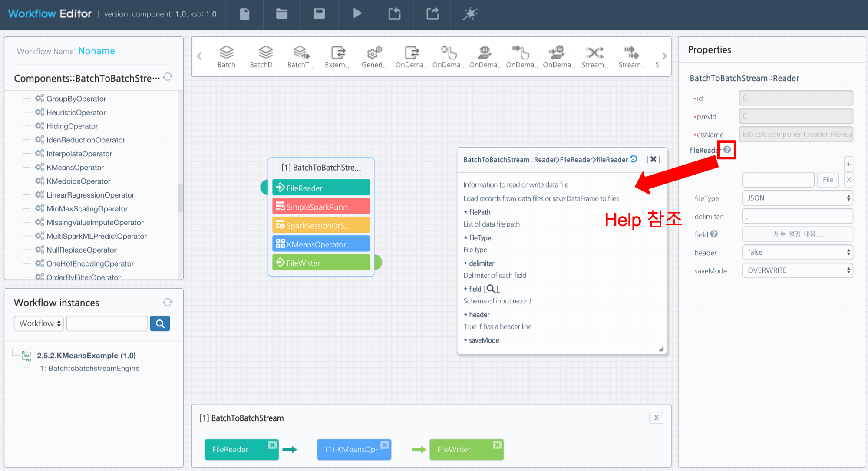Select KMeansOperator node on canvas

click(x=321, y=244)
